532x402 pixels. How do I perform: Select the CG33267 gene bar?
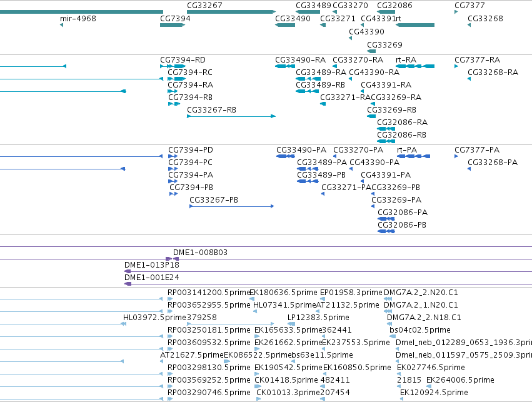click(231, 12)
